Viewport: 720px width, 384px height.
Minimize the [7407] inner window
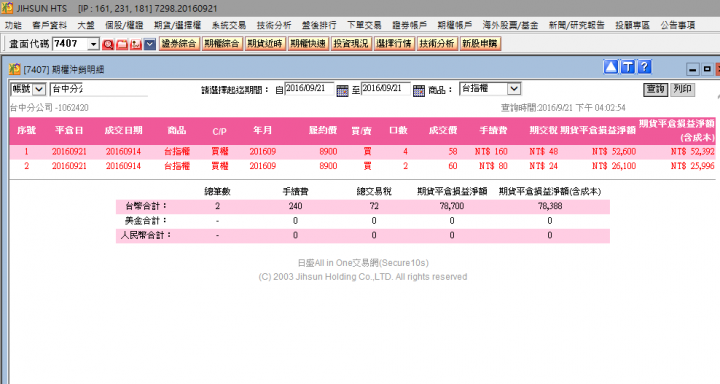pos(692,69)
